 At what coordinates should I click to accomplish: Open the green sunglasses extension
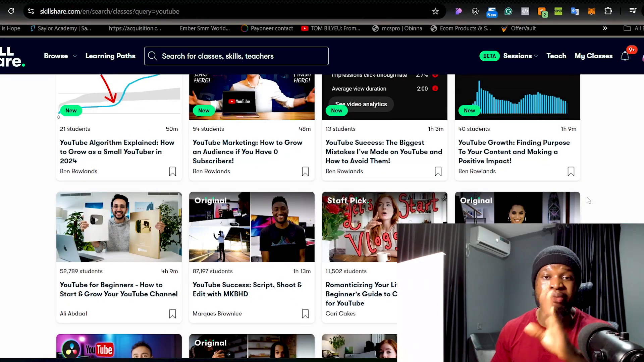[x=558, y=11]
